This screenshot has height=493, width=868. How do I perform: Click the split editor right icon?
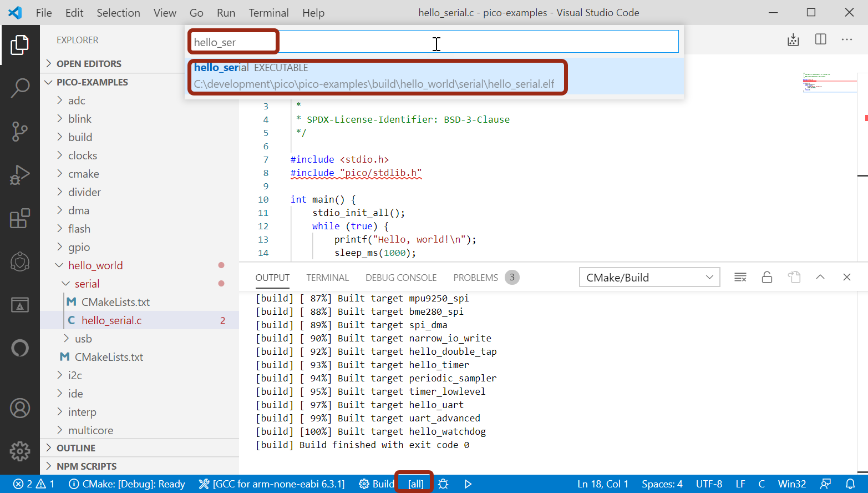[821, 39]
